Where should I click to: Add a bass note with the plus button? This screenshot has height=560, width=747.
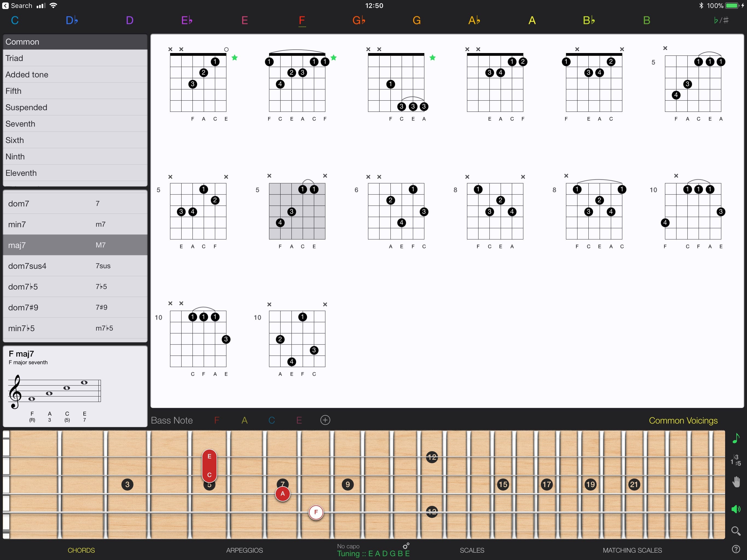click(325, 420)
